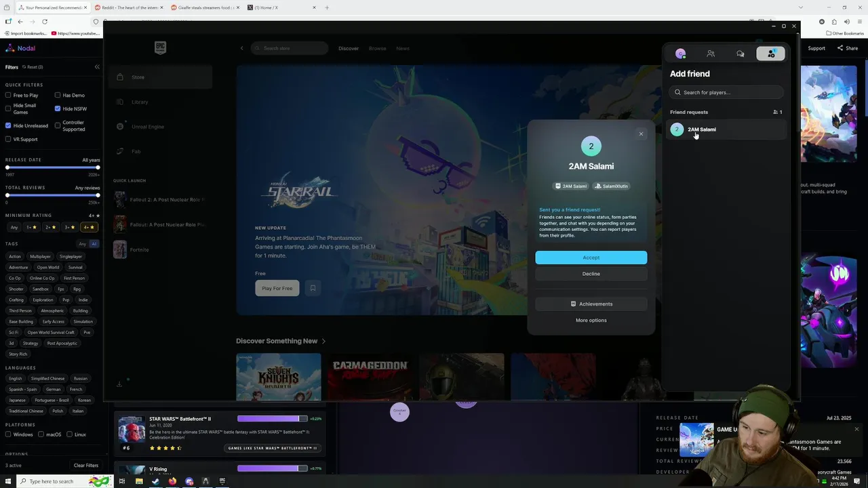Switch to the News tab in the store
This screenshot has height=488, width=868.
click(403, 48)
